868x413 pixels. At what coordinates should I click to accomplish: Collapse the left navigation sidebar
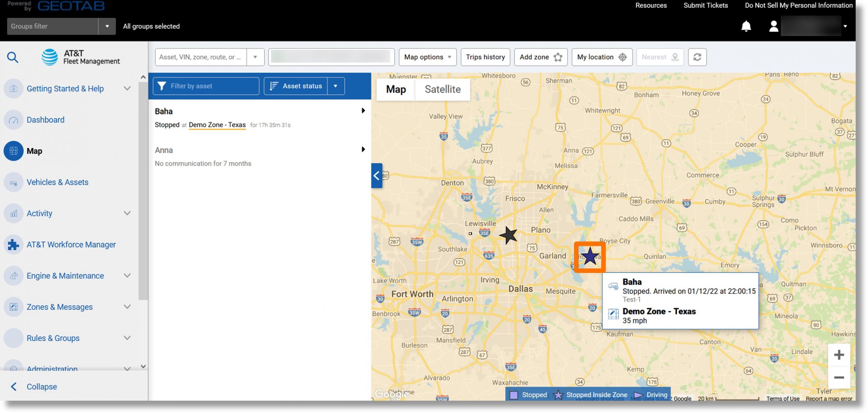41,387
